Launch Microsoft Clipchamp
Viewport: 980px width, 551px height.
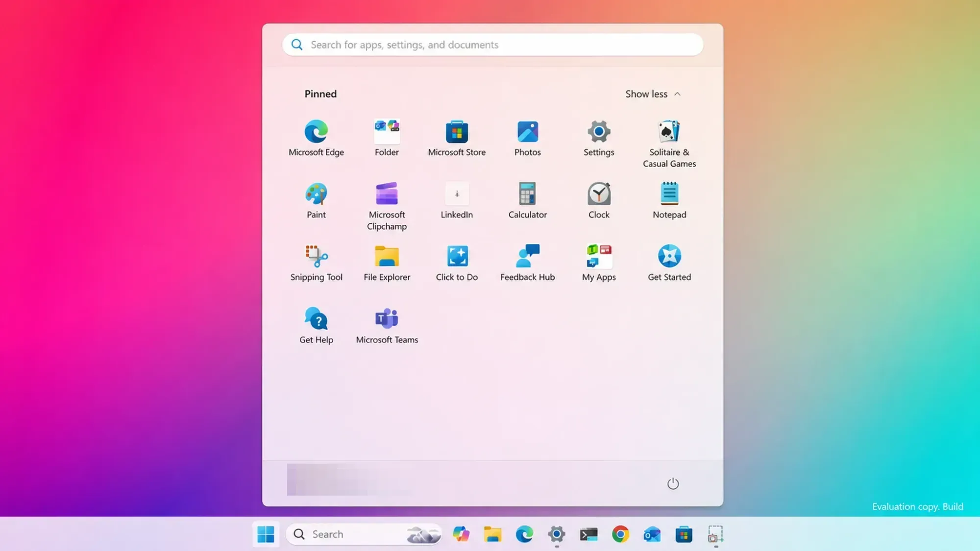click(387, 206)
